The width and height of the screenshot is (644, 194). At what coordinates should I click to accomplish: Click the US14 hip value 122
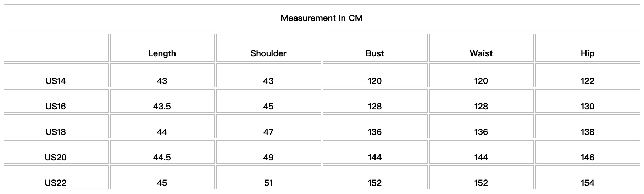588,81
